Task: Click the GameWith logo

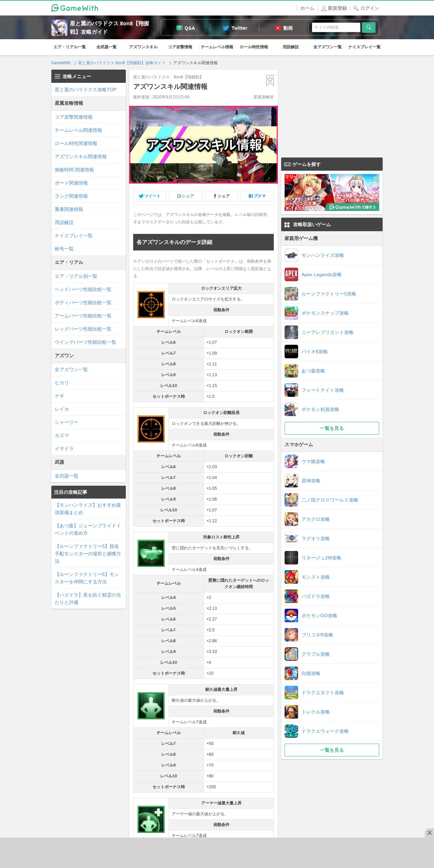Action: (75, 8)
